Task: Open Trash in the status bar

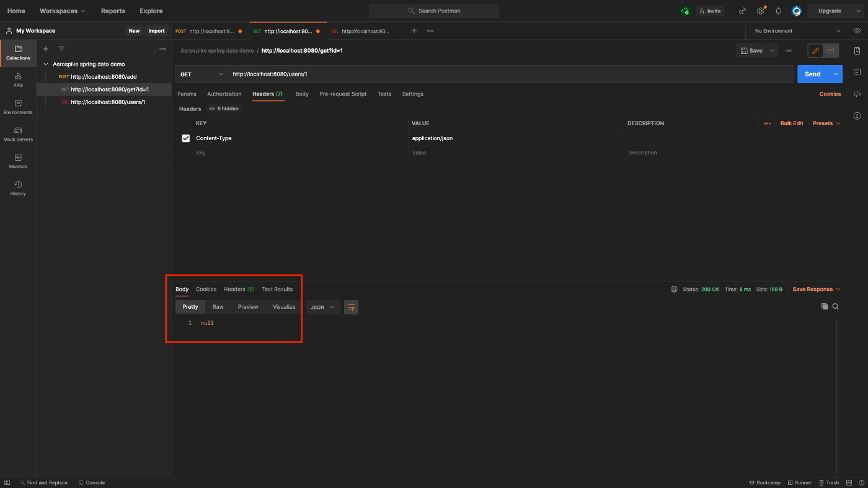Action: [828, 482]
